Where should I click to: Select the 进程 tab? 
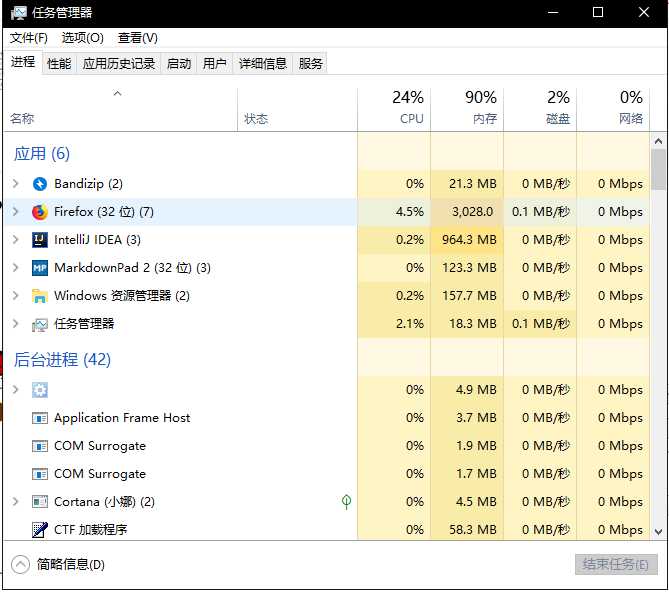[23, 62]
